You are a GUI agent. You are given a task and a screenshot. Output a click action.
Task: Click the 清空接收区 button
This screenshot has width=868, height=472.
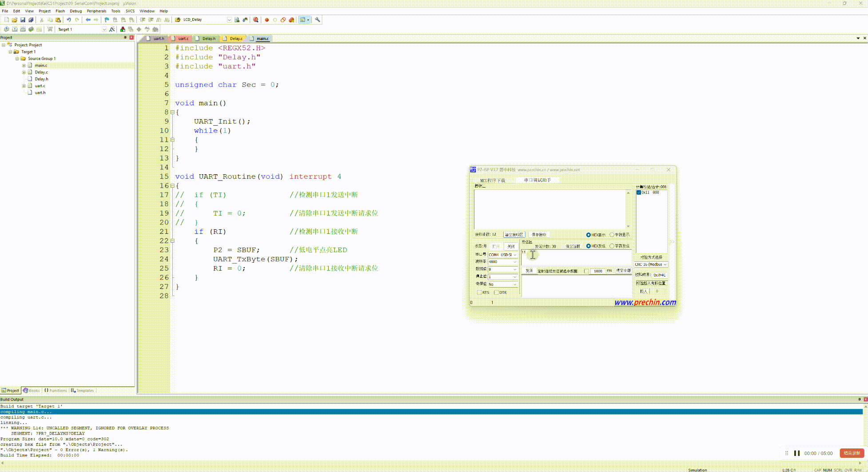[514, 235]
